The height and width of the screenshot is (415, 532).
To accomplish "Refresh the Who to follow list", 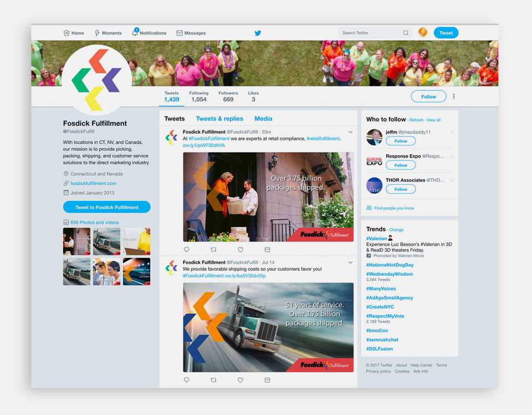I will (416, 120).
